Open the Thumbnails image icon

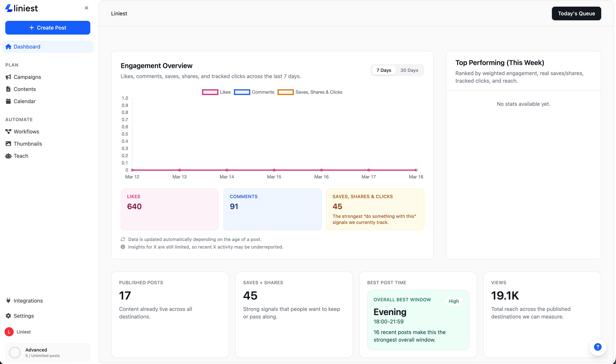[9, 144]
